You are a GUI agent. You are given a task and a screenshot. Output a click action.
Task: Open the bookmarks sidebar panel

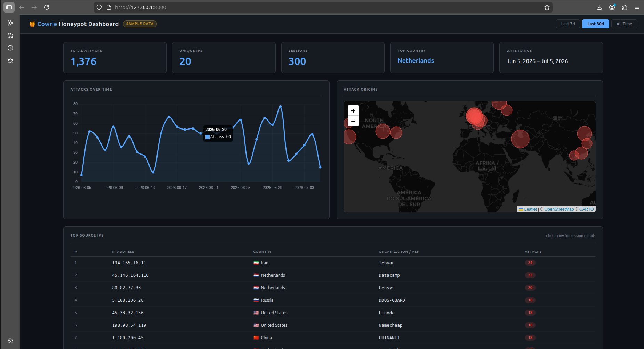(x=10, y=60)
